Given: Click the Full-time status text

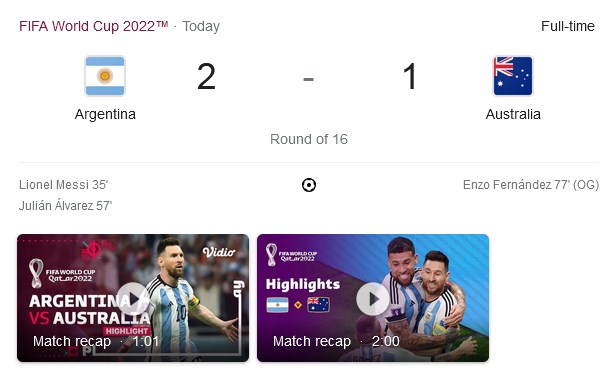Looking at the screenshot, I should pyautogui.click(x=568, y=26).
